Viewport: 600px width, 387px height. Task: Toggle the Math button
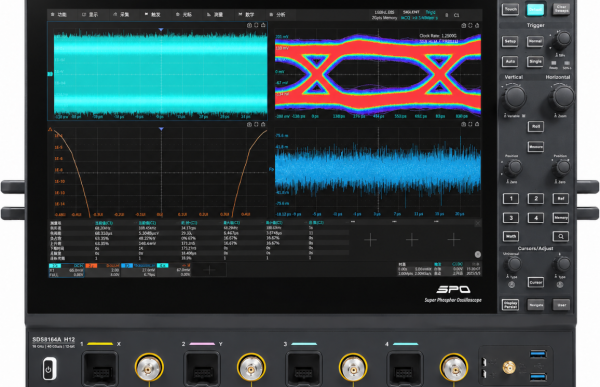coord(511,236)
